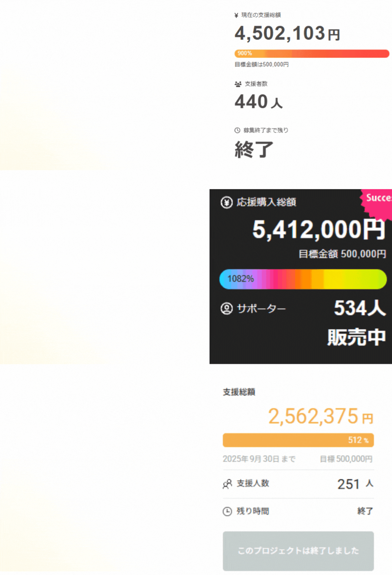
Task: Click the 4,502,103円 total amount
Action: click(287, 33)
